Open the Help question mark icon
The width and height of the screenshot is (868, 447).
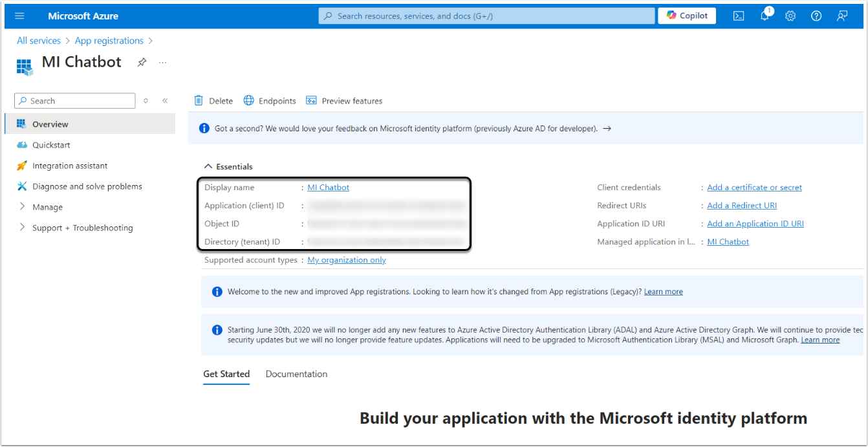click(x=816, y=16)
